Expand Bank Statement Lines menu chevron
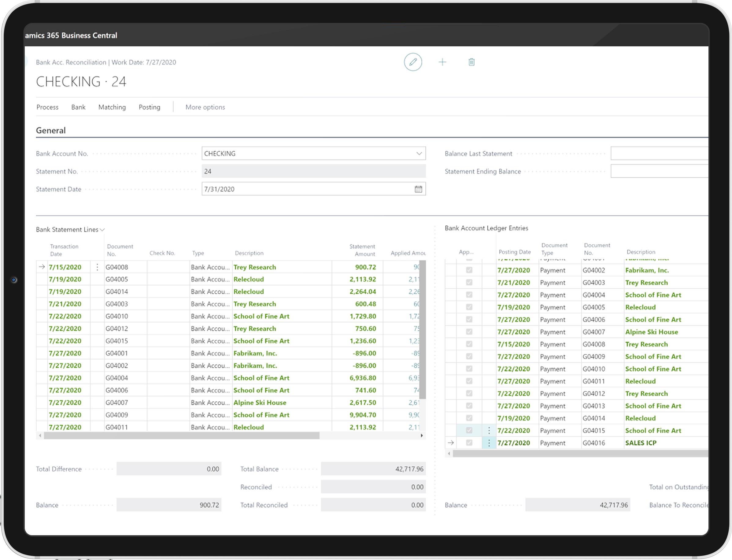The image size is (732, 560). 102,230
